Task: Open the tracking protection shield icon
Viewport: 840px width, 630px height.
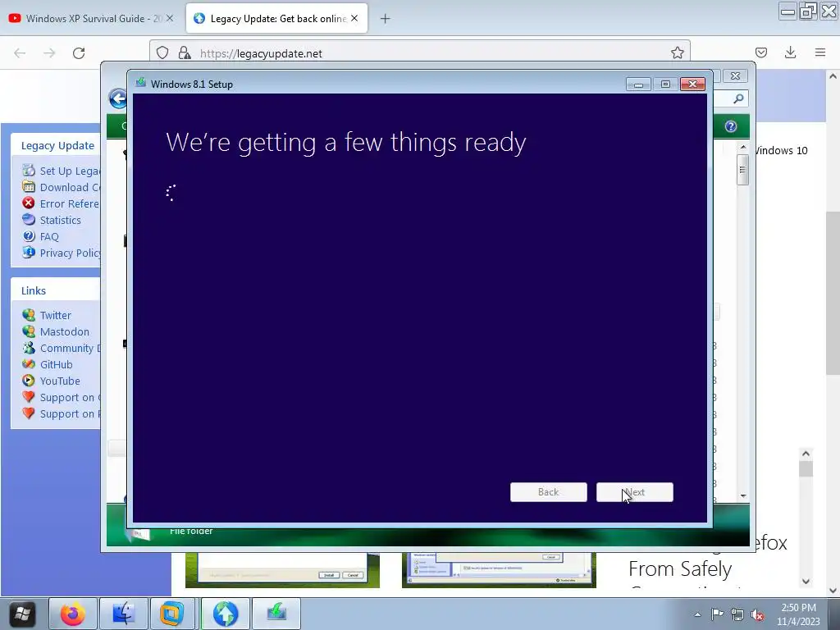Action: click(x=162, y=53)
